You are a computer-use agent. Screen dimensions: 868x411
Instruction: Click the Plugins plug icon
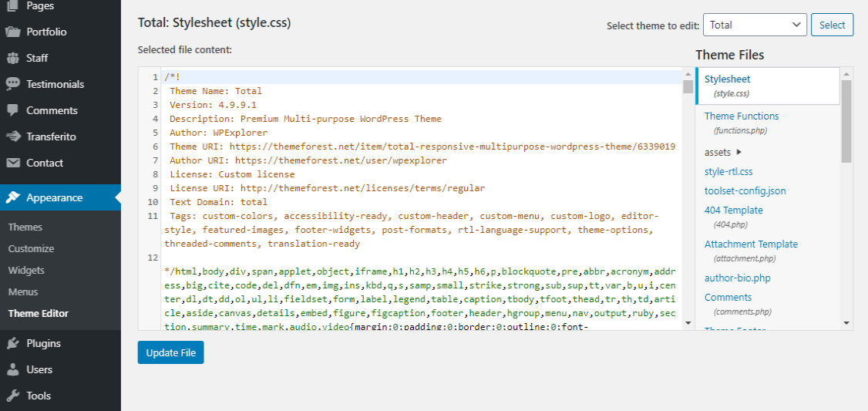point(13,344)
